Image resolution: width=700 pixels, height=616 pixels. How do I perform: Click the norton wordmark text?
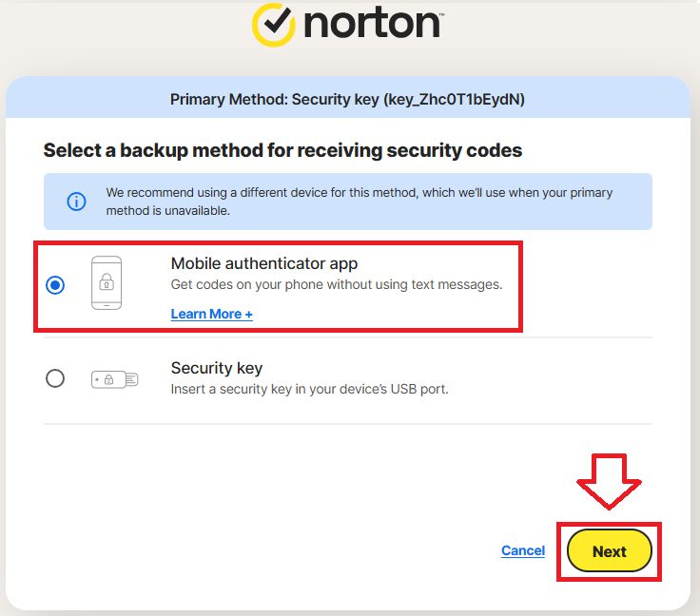coord(372,23)
